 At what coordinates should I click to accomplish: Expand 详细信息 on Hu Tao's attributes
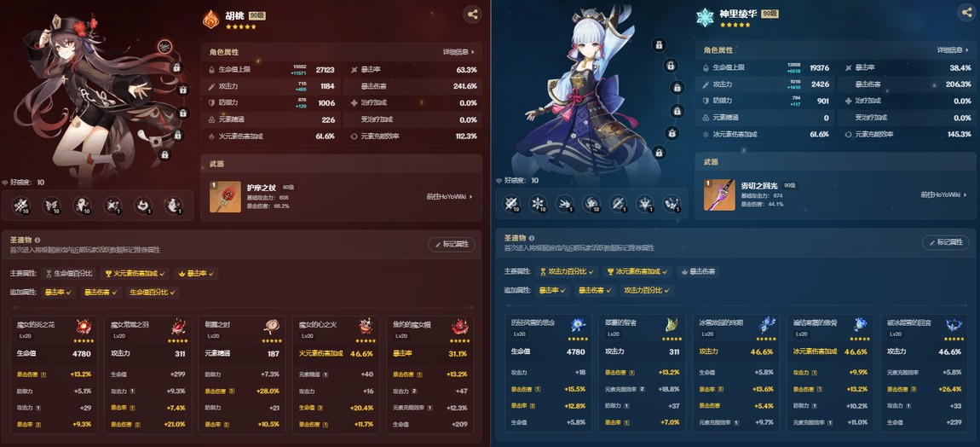click(458, 52)
